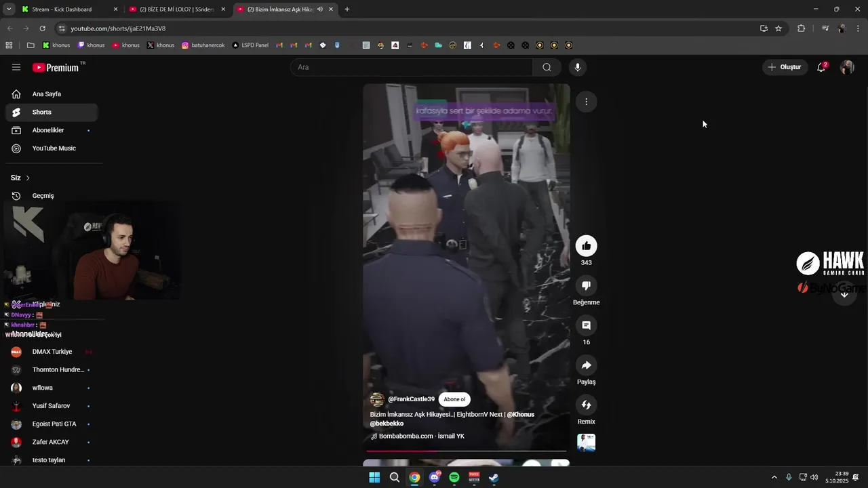Open Yusif Safarov channel

pyautogui.click(x=52, y=406)
